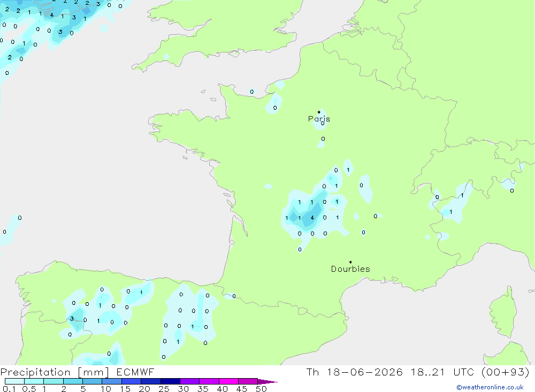Pick the 25–30 mm navy legend swatch
Screen dimensions: 535x392
coord(170,381)
